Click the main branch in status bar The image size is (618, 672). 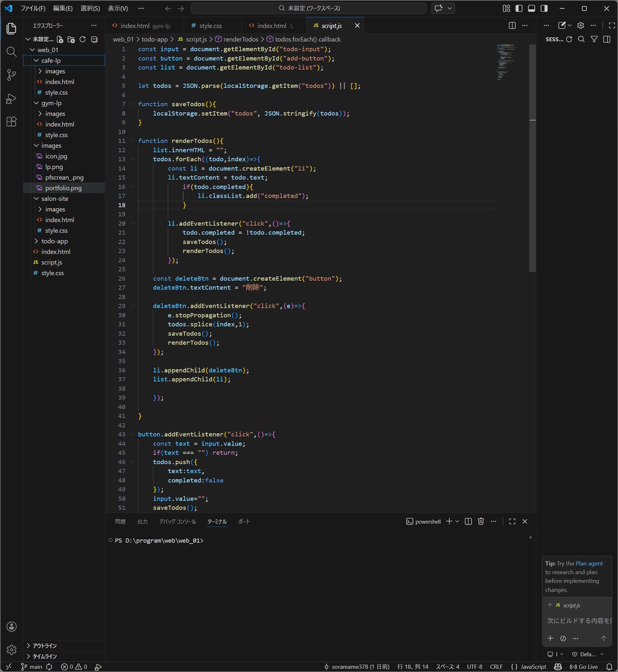tap(31, 667)
